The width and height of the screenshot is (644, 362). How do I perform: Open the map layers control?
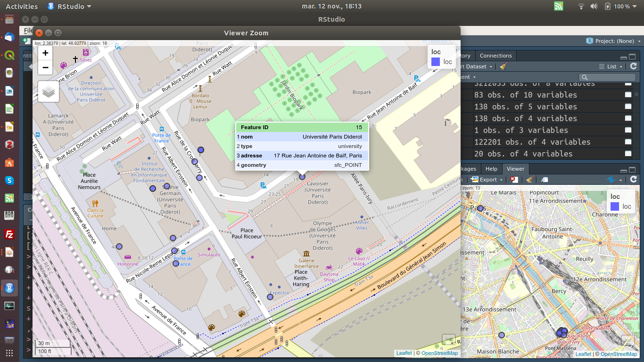tap(49, 92)
